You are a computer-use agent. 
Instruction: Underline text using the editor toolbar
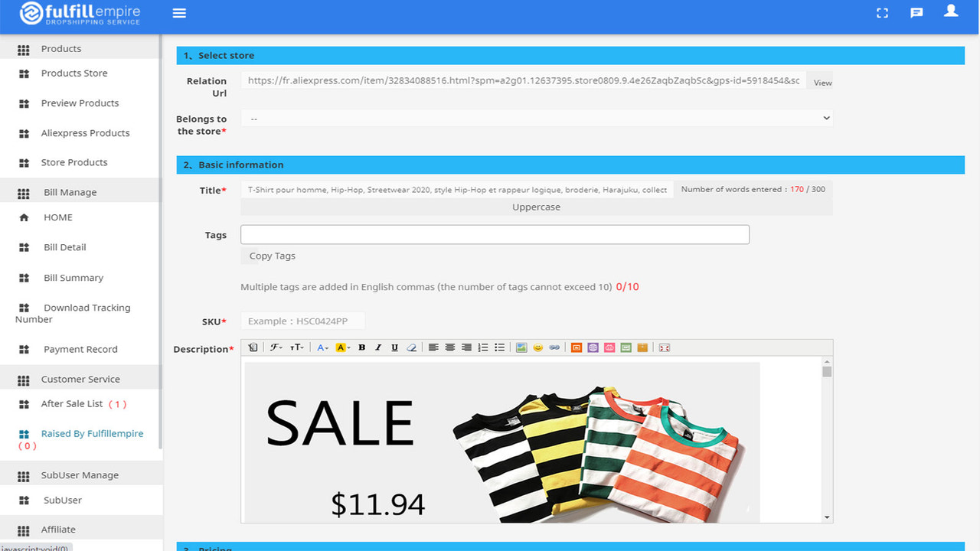394,347
